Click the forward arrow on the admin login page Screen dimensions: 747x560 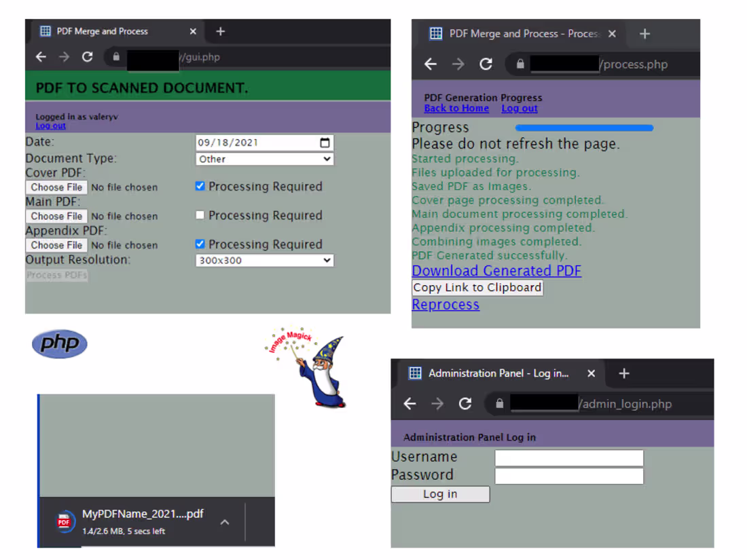pyautogui.click(x=437, y=403)
